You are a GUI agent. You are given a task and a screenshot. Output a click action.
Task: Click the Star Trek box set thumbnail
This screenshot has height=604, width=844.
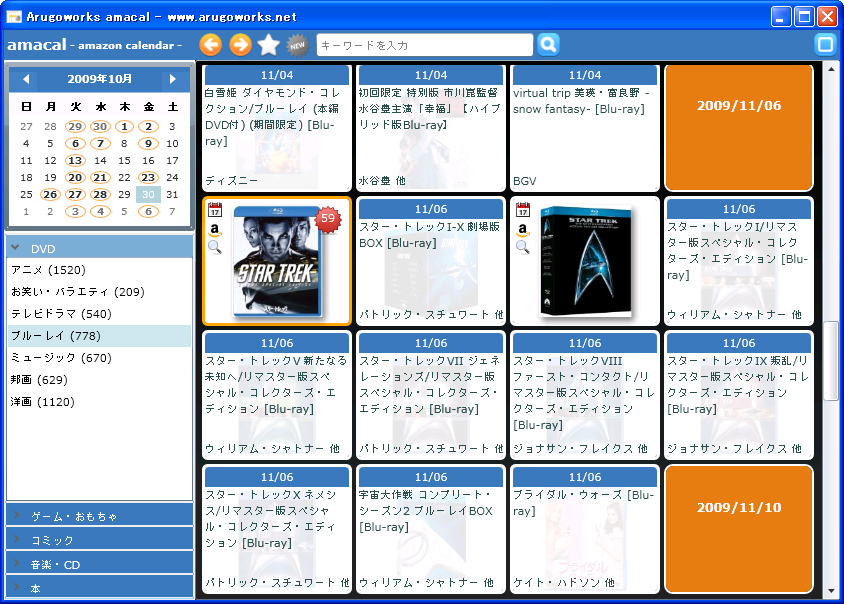[x=585, y=261]
